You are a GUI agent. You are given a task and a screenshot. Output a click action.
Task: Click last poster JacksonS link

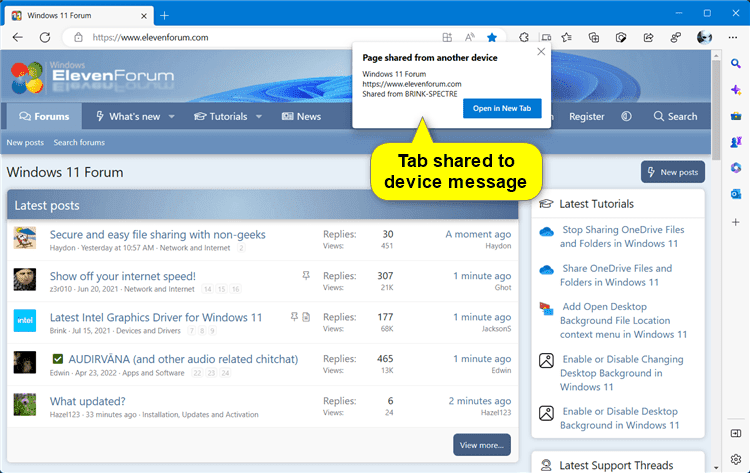click(496, 329)
